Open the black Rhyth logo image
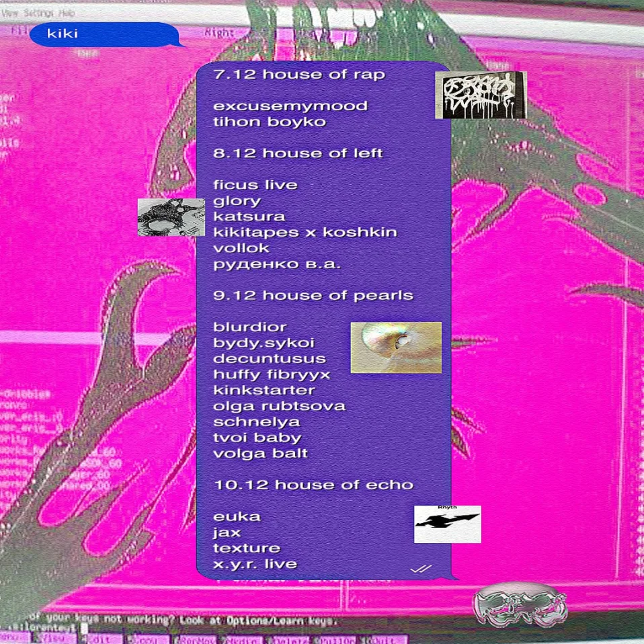Screen dimensions: 644x644 (x=447, y=524)
